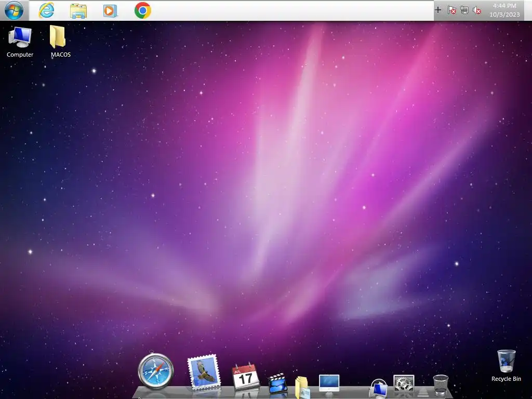This screenshot has width=532, height=399.
Task: Open iMovie clapperboard dock icon
Action: click(x=277, y=383)
